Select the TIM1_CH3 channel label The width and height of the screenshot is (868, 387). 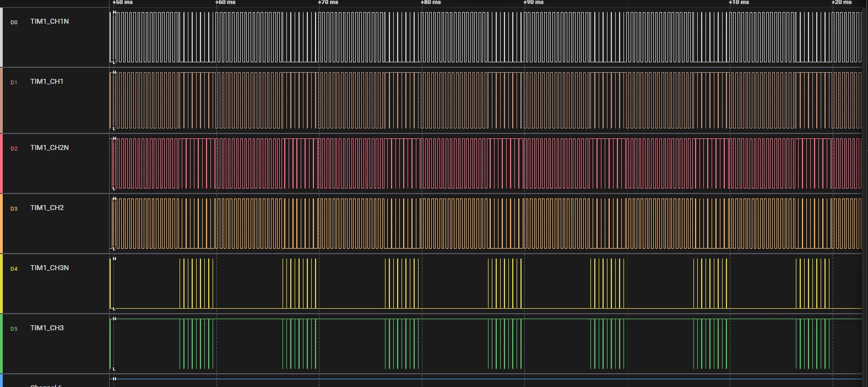tap(47, 328)
